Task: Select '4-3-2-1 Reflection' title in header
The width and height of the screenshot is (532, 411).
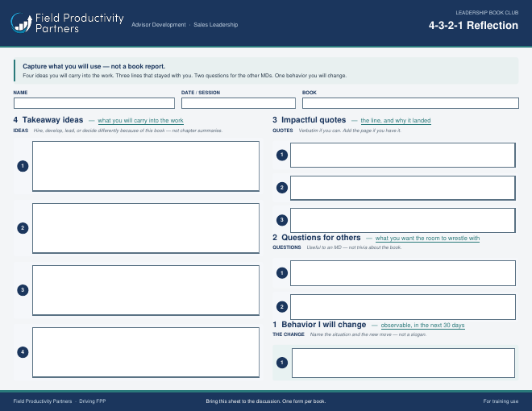Action: 473,26
